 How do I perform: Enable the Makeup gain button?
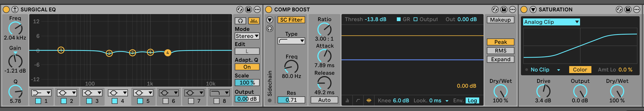tap(501, 20)
